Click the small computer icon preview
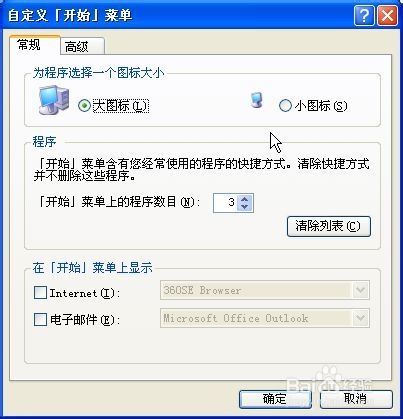Image resolution: width=403 pixels, height=419 pixels. pos(257,100)
